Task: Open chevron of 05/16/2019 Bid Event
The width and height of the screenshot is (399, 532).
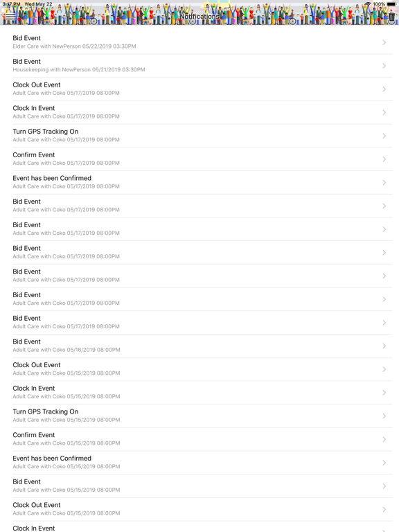Action: (x=384, y=346)
